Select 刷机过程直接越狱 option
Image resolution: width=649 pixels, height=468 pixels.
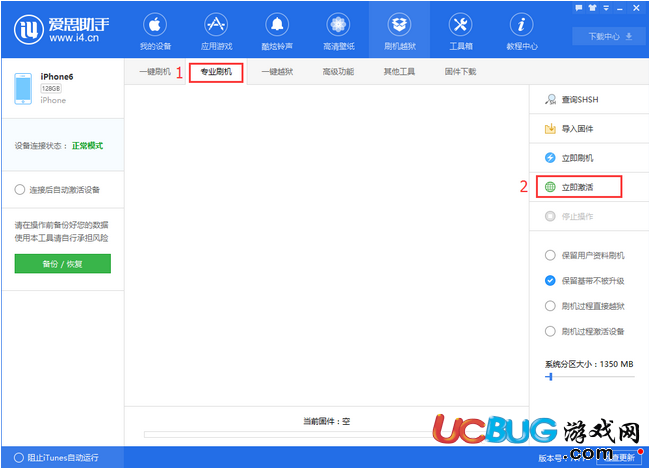(550, 306)
